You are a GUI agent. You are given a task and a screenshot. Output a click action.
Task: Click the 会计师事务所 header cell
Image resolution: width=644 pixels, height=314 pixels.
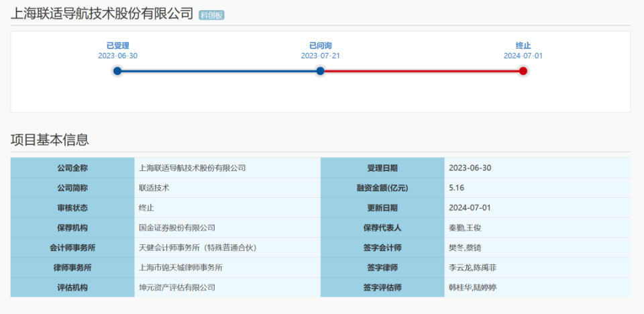tap(72, 248)
